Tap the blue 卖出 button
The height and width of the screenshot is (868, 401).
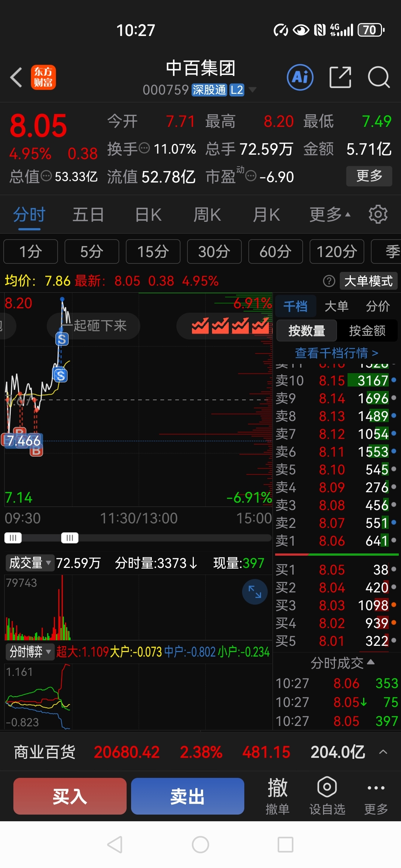[188, 796]
